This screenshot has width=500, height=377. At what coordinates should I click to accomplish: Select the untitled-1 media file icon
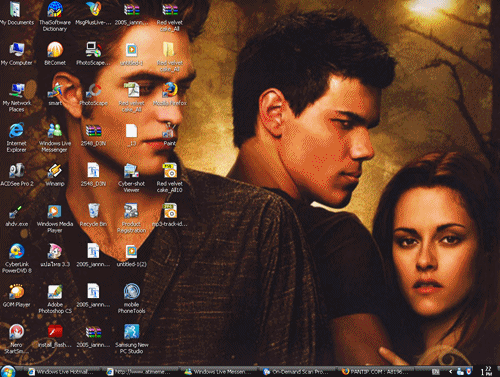132,53
